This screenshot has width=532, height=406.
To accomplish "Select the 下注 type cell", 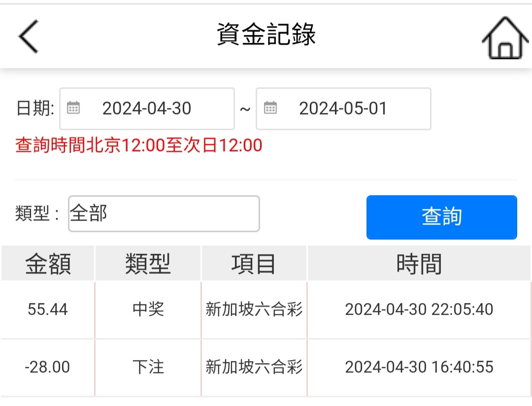I will pyautogui.click(x=148, y=367).
